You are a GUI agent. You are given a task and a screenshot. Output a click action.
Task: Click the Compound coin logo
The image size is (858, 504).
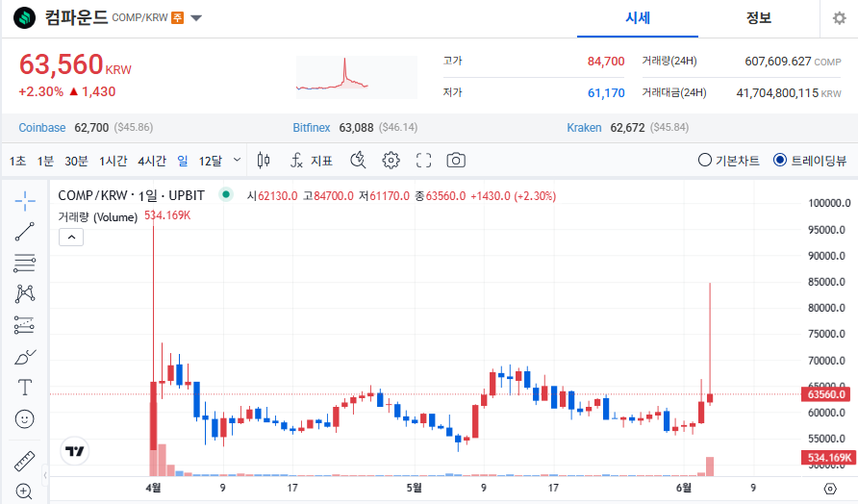click(24, 18)
